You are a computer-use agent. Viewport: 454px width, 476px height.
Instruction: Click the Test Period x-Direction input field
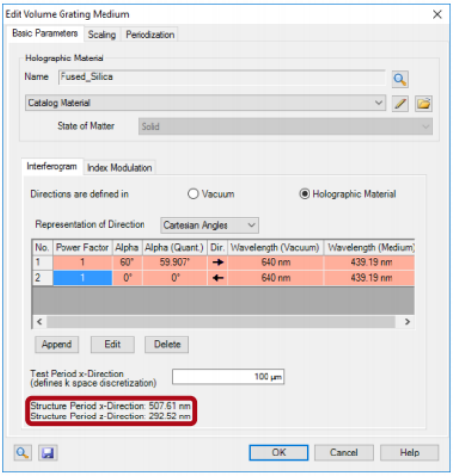(228, 377)
